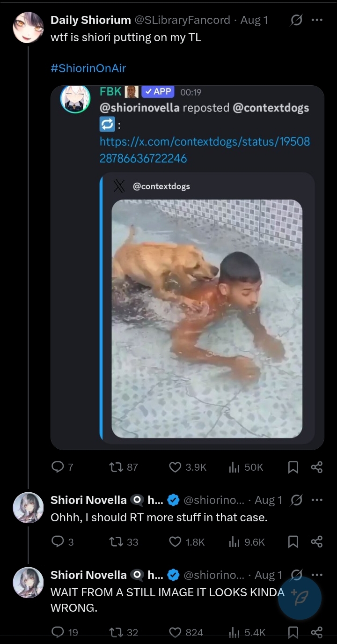This screenshot has height=644, width=337.
Task: Like Shiori's reply with 1.8K likes
Action: click(175, 542)
